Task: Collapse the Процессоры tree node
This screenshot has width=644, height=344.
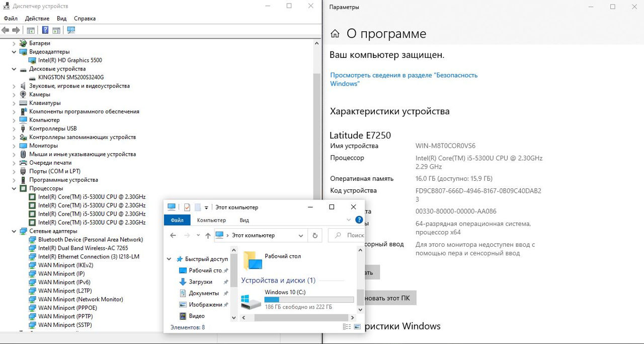Action: point(14,188)
